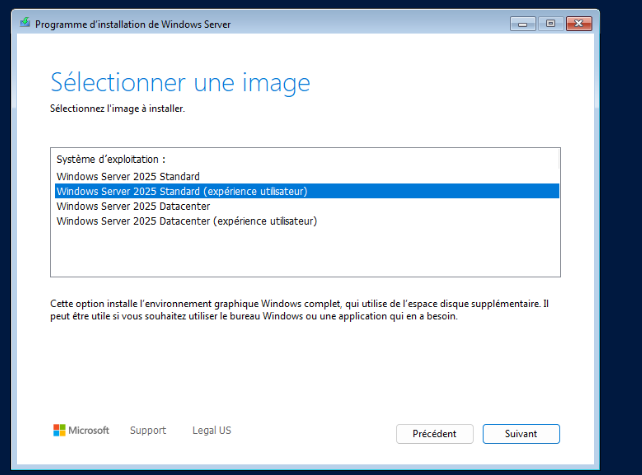
Task: Click the "Sélectionner une image" heading
Action: pyautogui.click(x=180, y=82)
